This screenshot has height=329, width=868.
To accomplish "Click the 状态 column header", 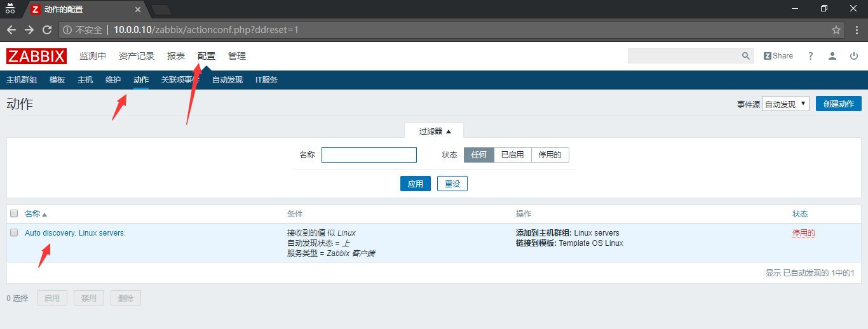I will tap(800, 214).
